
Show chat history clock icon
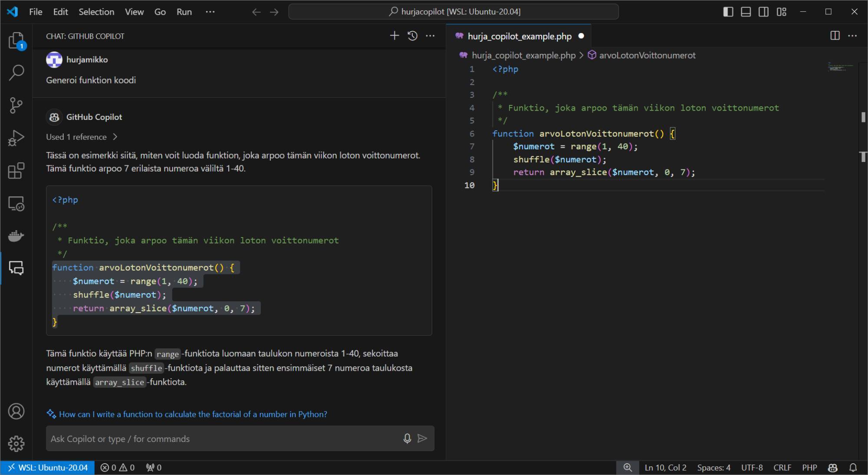click(412, 36)
